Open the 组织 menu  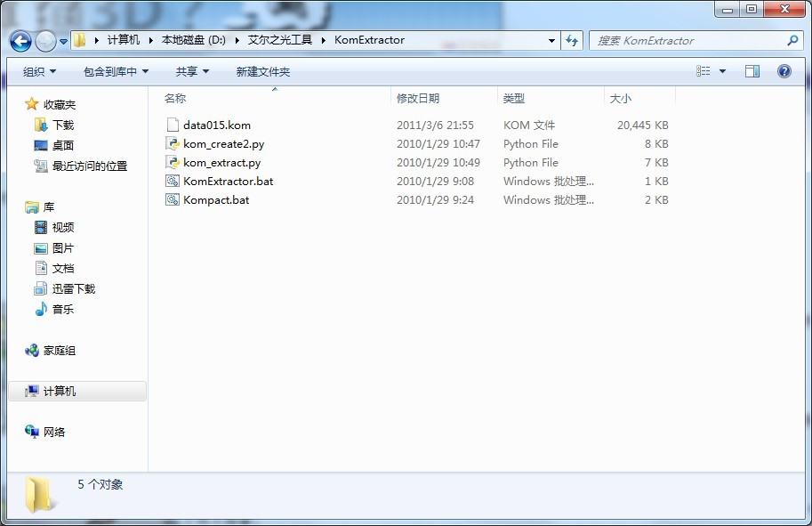point(39,71)
